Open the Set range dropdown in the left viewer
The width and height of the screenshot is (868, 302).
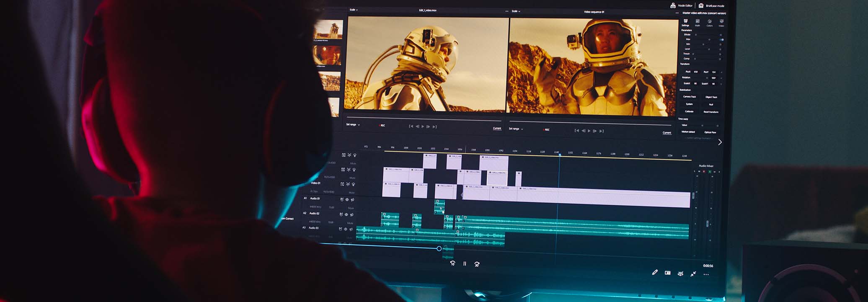(x=353, y=124)
